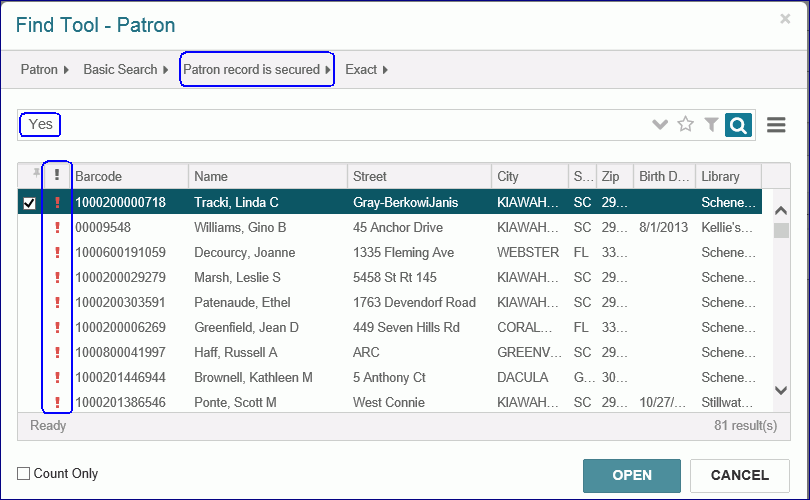Click the search field containing Yes
Screen dimensions: 810x500
tap(340, 125)
